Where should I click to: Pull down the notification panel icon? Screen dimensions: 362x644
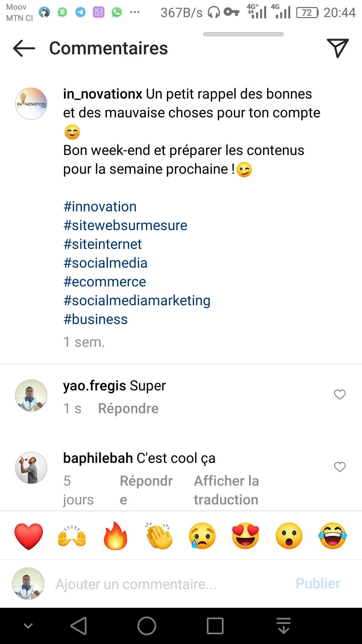[x=284, y=626]
